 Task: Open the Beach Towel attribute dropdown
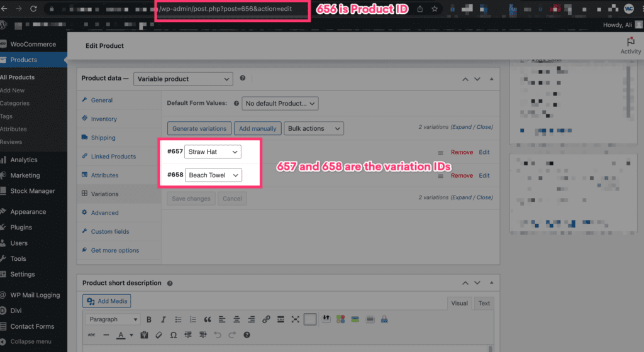pos(214,175)
